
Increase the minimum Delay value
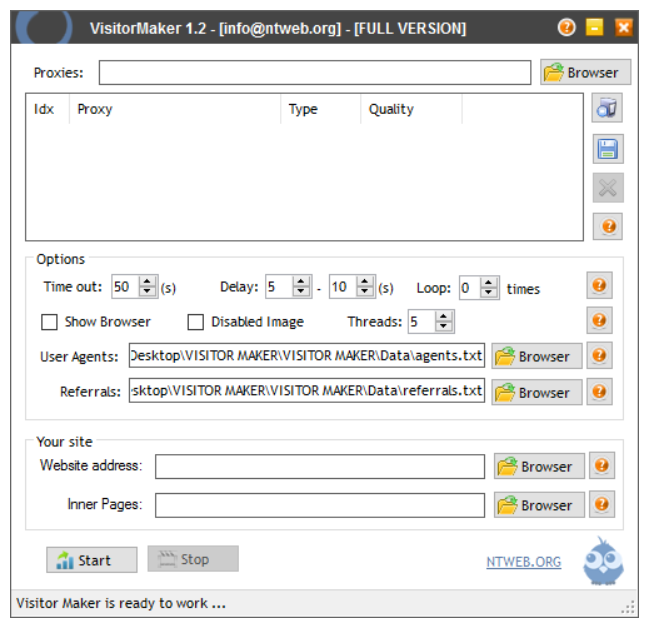tap(301, 281)
